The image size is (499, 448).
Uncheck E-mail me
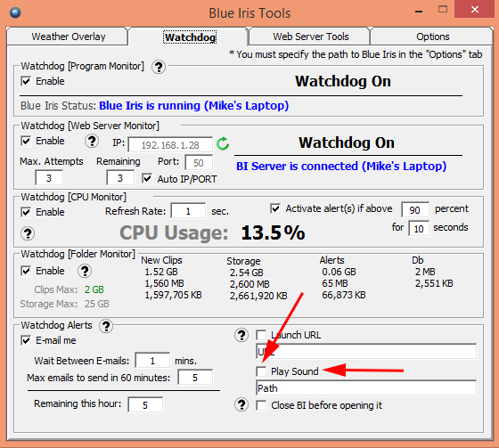[x=26, y=340]
